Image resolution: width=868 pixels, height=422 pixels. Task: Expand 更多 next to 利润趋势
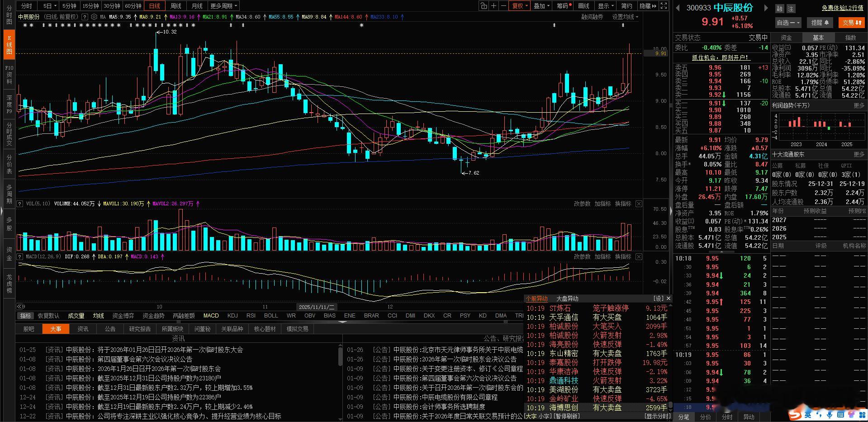point(859,105)
